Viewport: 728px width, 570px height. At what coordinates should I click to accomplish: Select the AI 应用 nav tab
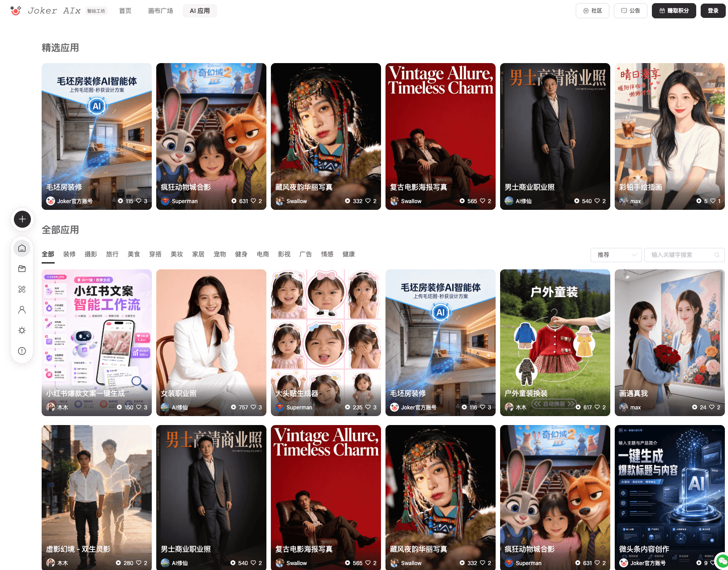[200, 11]
